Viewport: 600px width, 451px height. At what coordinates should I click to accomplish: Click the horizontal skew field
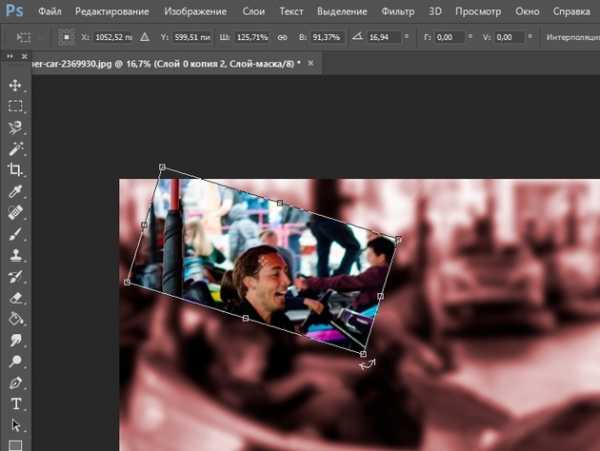[450, 37]
